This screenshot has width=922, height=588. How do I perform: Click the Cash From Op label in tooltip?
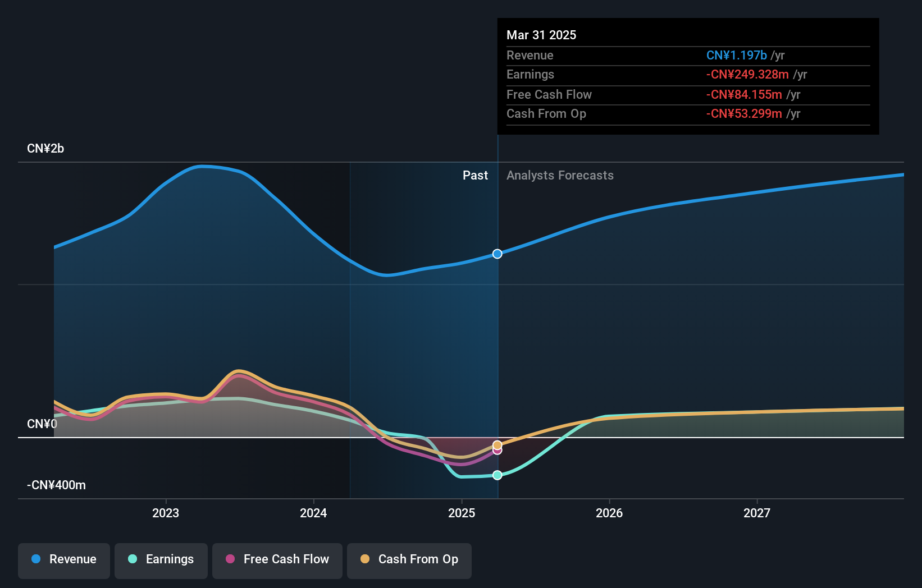click(546, 114)
